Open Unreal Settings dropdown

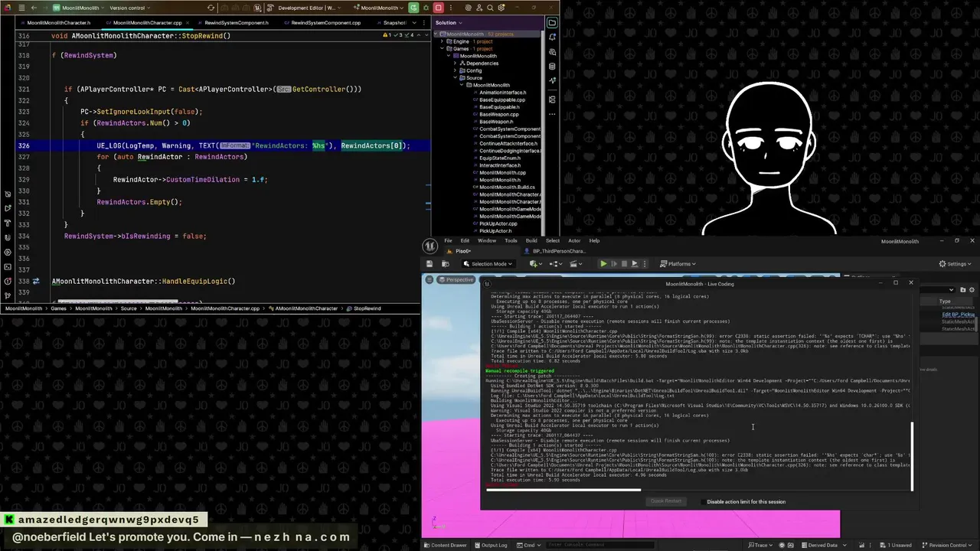coord(955,264)
